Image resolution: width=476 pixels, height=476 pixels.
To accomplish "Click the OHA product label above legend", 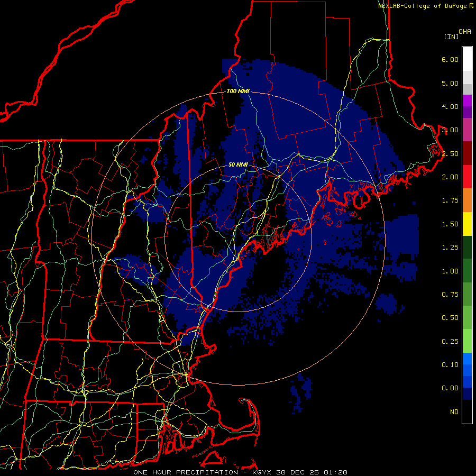I will tap(465, 32).
